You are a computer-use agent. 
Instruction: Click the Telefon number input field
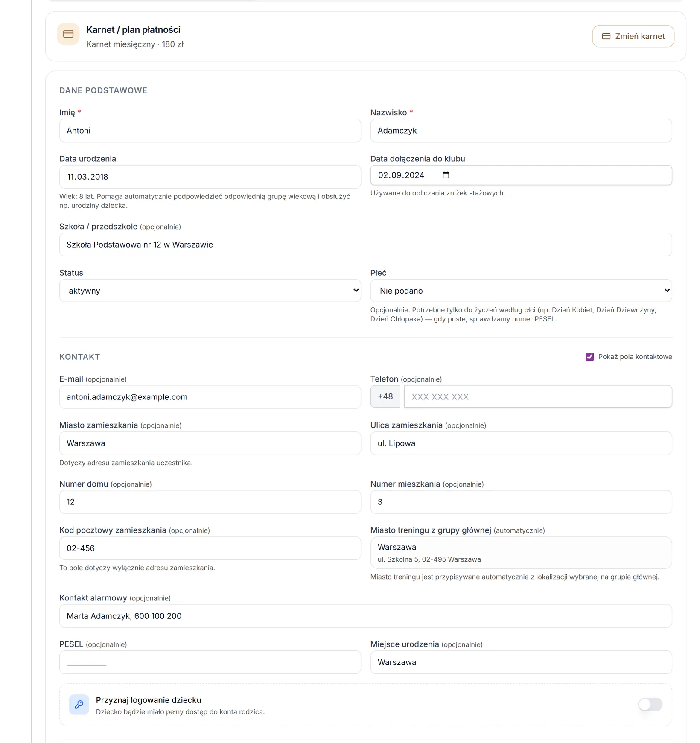538,396
